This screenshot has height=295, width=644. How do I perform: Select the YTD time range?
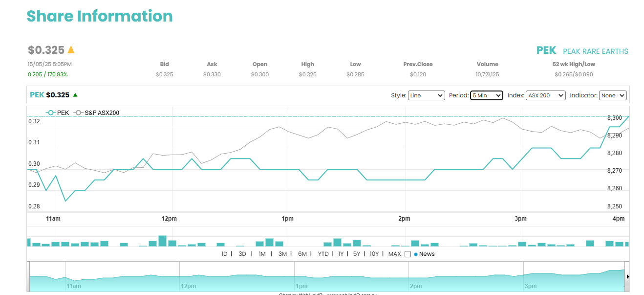[323, 254]
